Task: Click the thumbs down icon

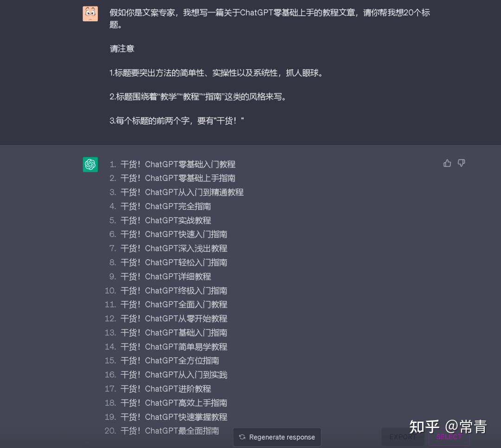Action: (x=461, y=163)
